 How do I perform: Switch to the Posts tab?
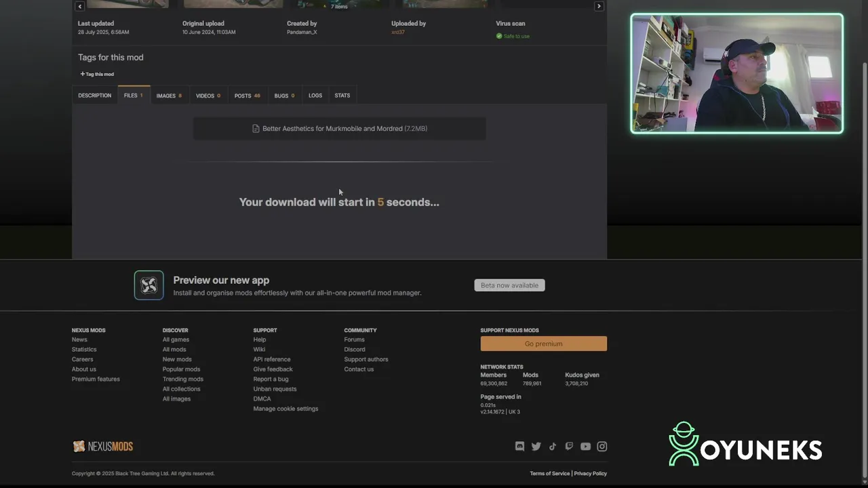click(x=247, y=96)
